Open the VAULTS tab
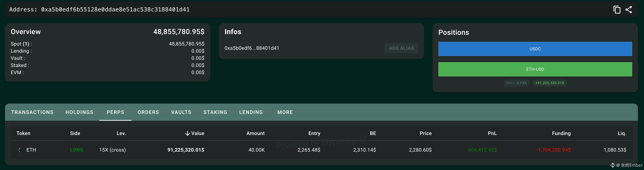Screen dimensions: 644x170 click(x=181, y=112)
